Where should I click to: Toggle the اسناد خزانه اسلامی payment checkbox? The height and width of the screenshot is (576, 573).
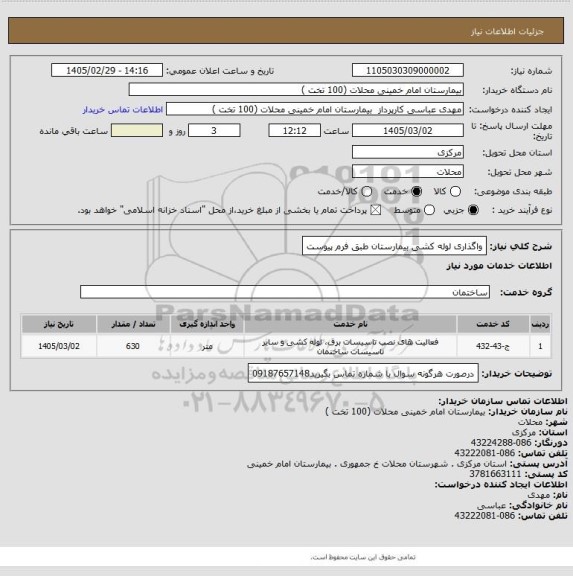375,210
